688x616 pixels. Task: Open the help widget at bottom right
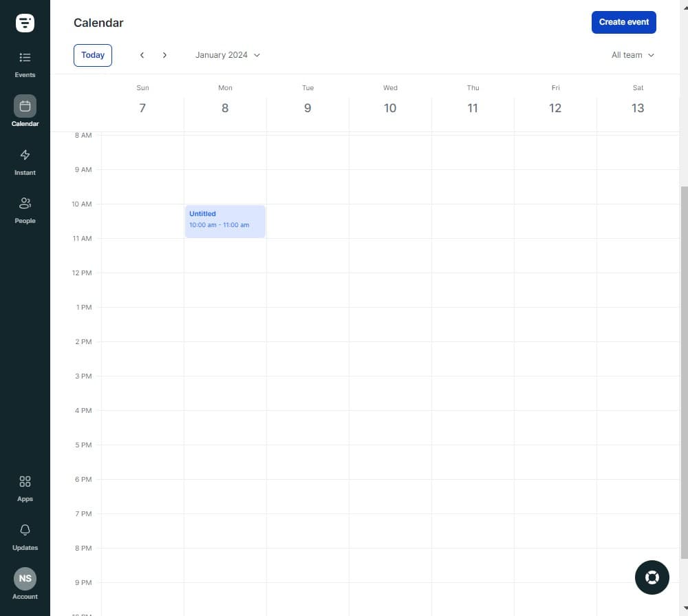click(x=652, y=577)
